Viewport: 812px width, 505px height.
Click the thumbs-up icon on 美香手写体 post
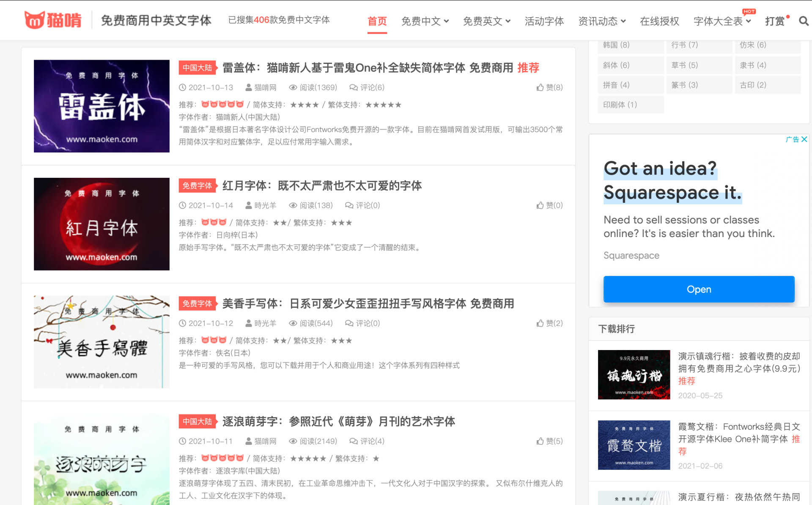coord(540,323)
